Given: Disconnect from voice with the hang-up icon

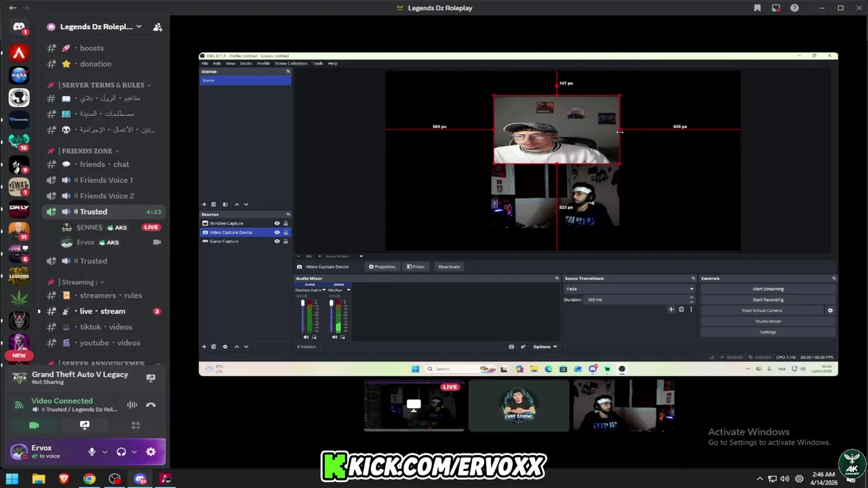Looking at the screenshot, I should tap(151, 405).
